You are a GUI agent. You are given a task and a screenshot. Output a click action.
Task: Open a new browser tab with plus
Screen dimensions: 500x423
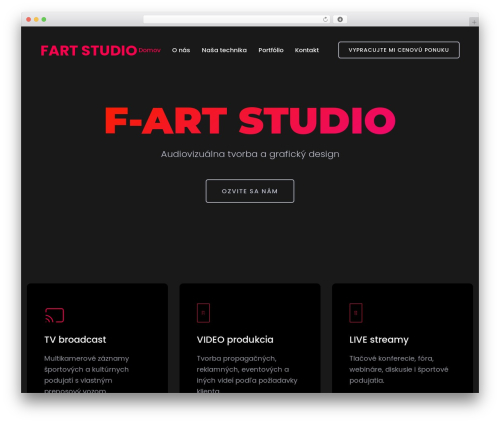point(474,22)
